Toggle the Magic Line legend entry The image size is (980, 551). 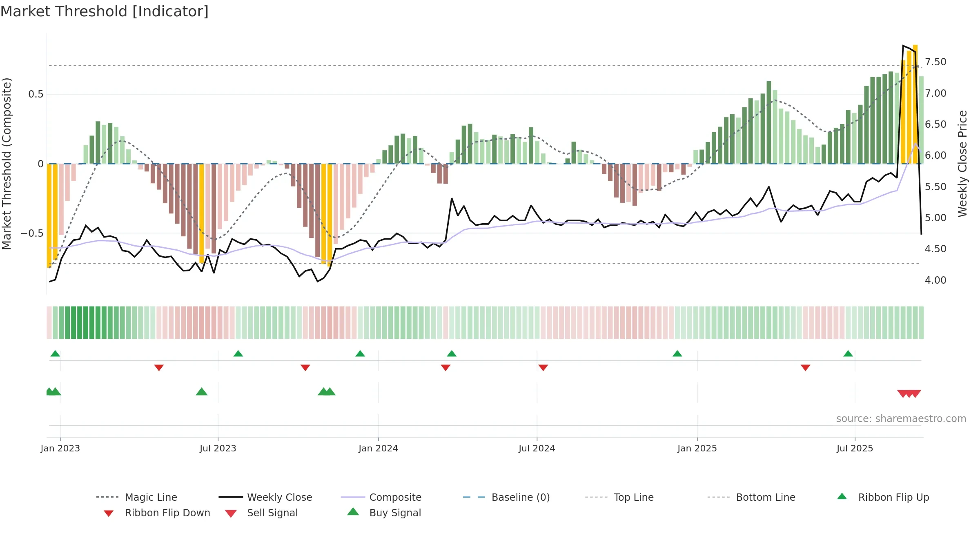137,497
